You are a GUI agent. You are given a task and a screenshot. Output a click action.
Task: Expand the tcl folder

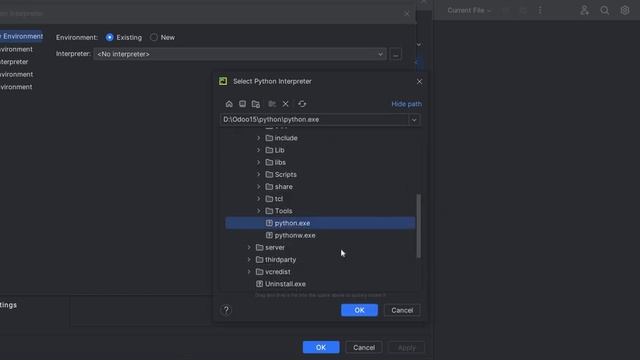click(x=258, y=199)
